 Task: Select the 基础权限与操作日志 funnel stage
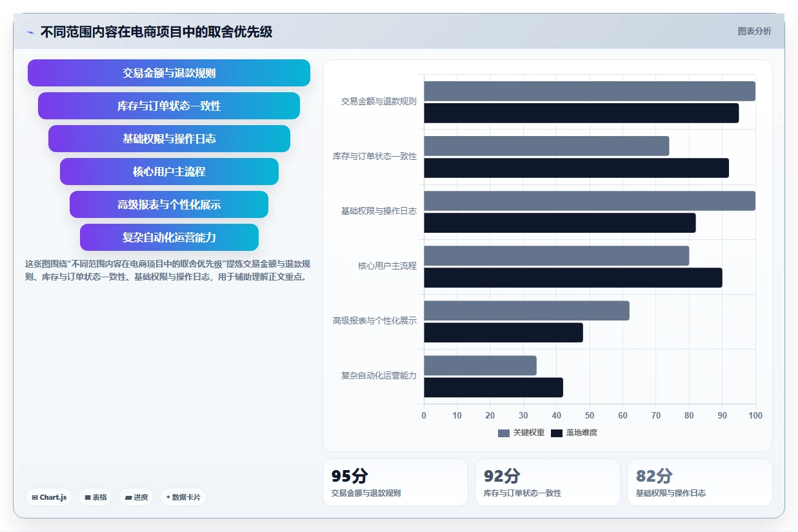pos(169,139)
